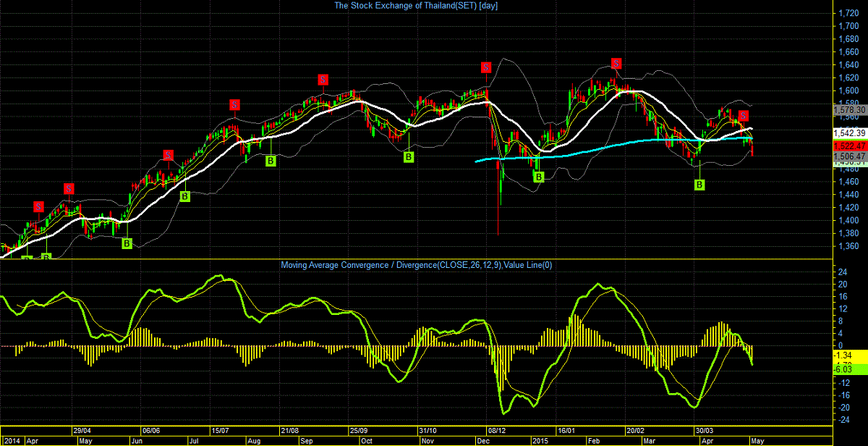Image resolution: width=868 pixels, height=446 pixels.
Task: Select the Feb month label
Action: click(593, 440)
